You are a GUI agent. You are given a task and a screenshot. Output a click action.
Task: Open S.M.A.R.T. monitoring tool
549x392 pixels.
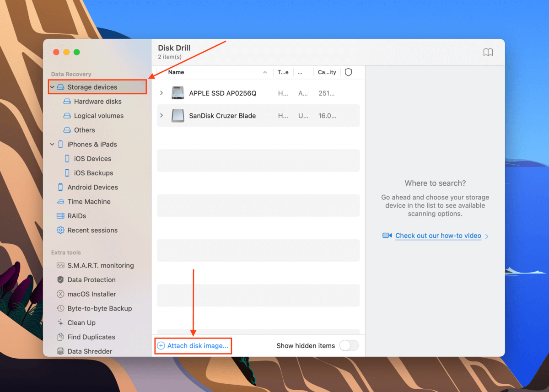coord(101,265)
